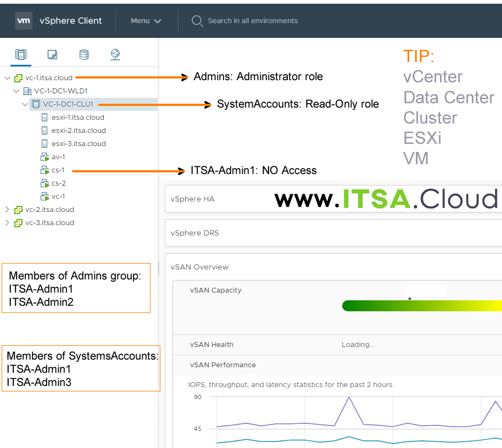
Task: Click the 45 axis value
Action: tap(198, 429)
